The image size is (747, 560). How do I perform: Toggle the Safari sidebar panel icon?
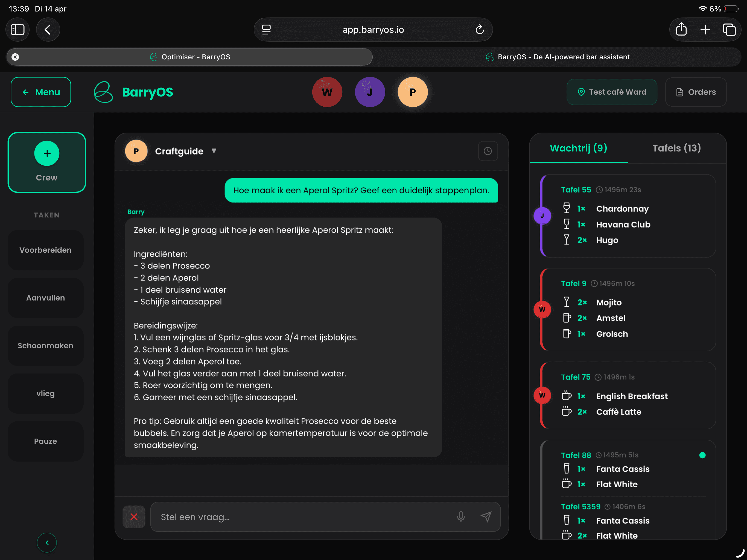pyautogui.click(x=17, y=30)
